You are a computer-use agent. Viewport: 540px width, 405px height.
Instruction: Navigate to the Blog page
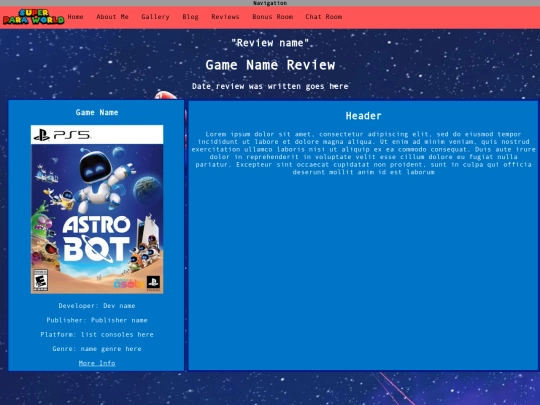pyautogui.click(x=190, y=17)
